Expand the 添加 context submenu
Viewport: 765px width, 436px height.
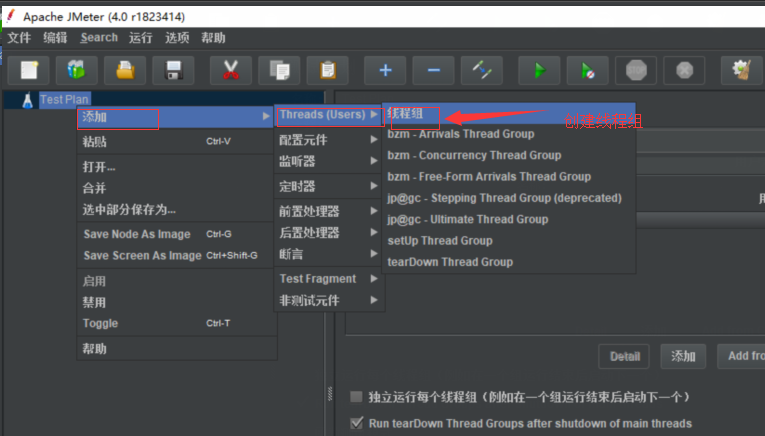point(176,117)
